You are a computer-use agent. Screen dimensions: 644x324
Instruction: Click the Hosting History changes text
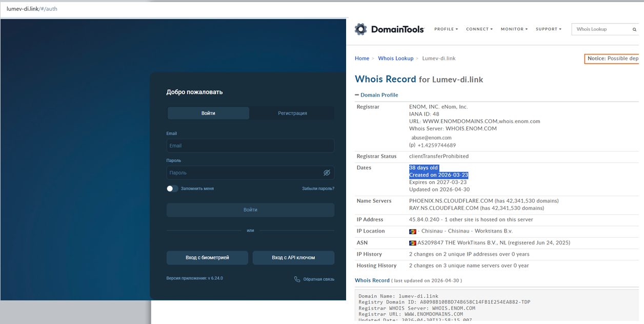tap(469, 265)
